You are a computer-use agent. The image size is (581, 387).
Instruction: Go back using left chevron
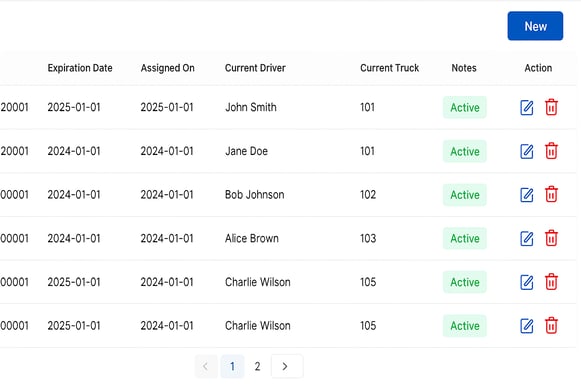coord(206,366)
